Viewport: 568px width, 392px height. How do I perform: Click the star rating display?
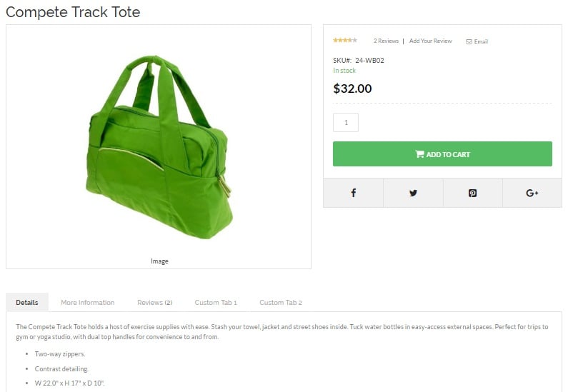click(345, 40)
